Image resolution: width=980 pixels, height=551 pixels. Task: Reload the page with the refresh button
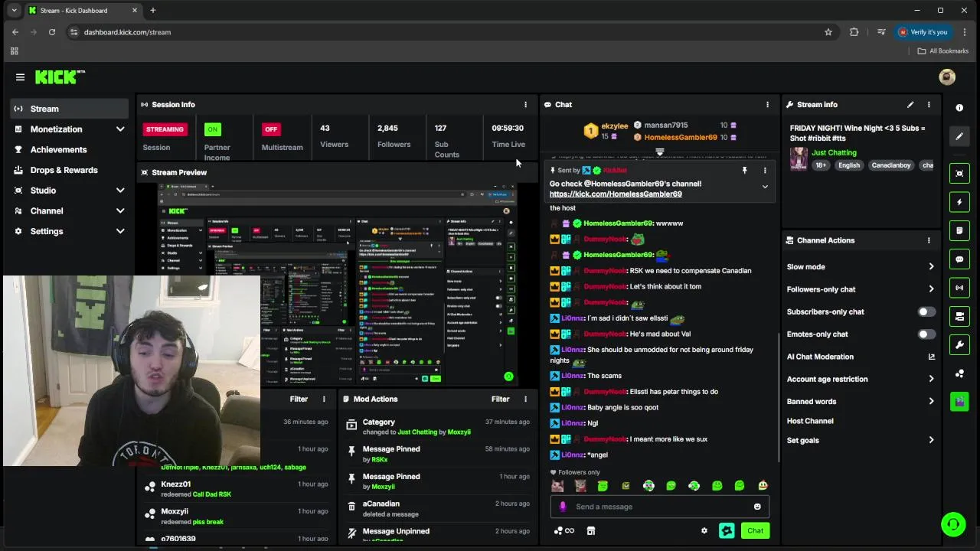(x=51, y=32)
